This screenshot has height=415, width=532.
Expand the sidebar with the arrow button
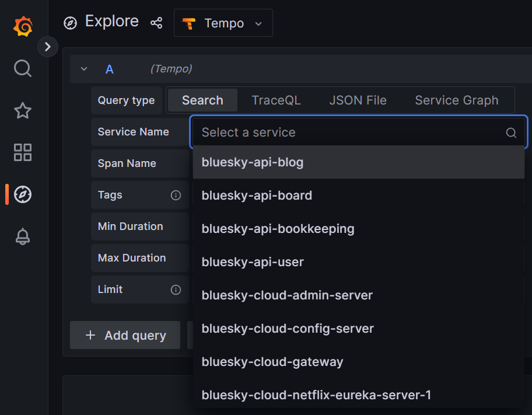(48, 47)
